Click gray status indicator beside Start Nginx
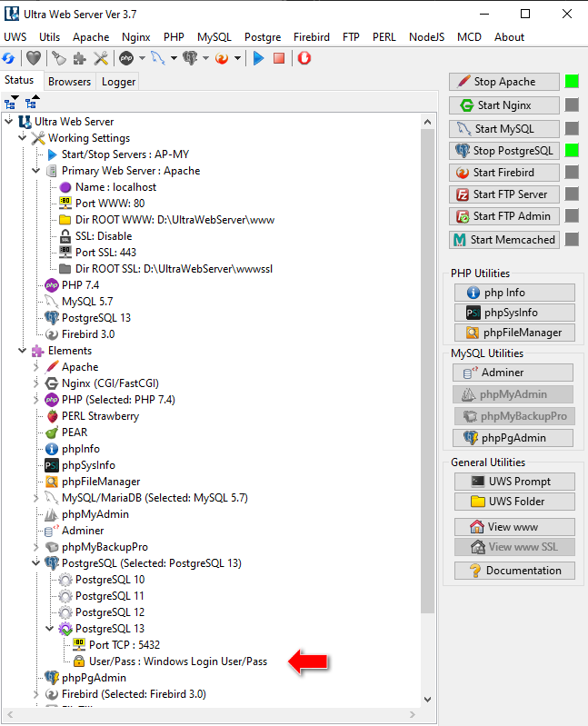The image size is (588, 726). coord(572,105)
